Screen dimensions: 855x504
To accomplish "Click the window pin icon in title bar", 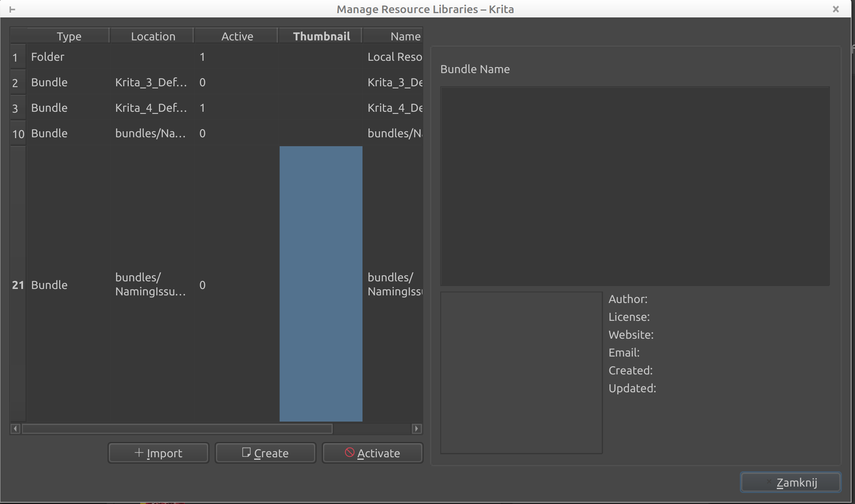I will tap(12, 9).
